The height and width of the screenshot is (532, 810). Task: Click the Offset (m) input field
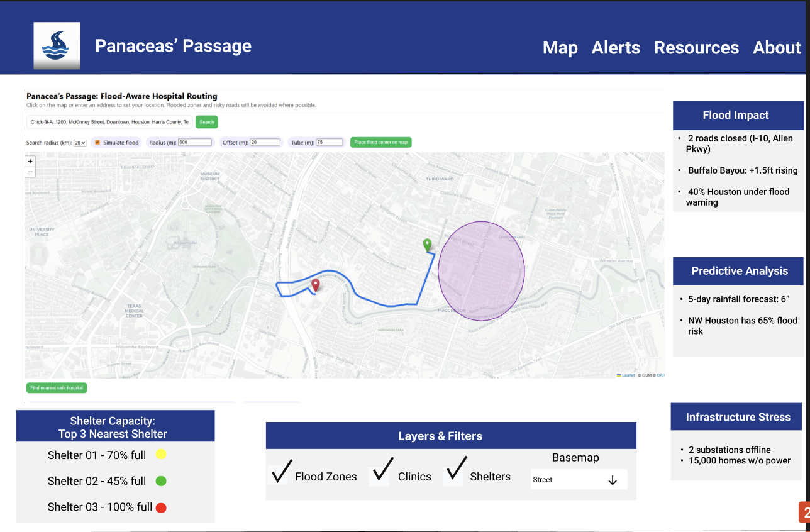(265, 143)
